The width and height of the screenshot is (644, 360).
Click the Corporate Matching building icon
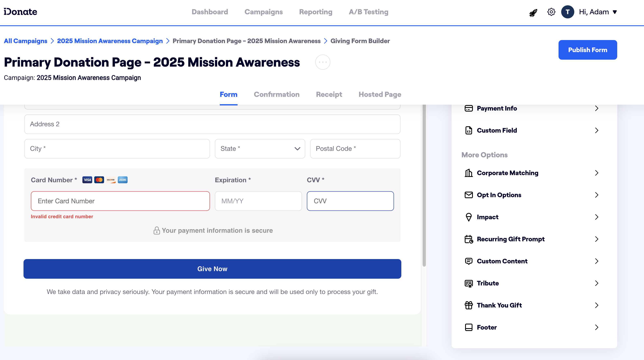point(469,173)
